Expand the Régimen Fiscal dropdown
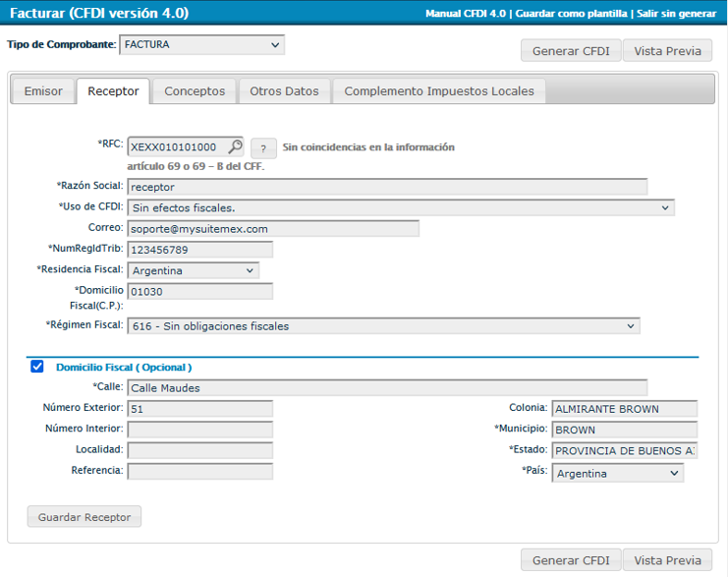 pos(384,326)
